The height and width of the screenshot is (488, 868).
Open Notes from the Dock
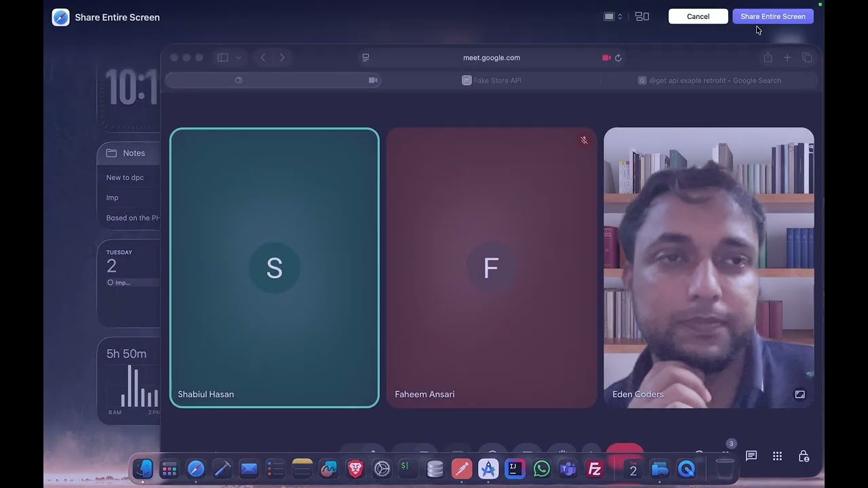[302, 468]
